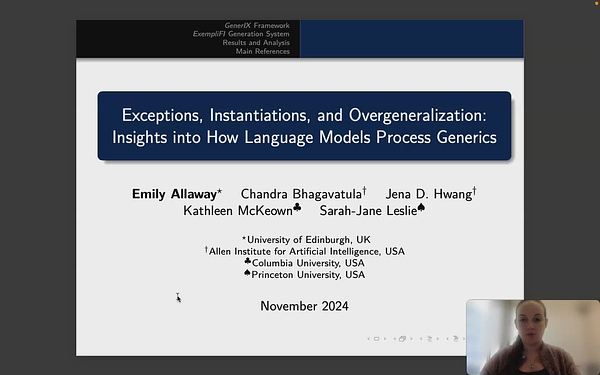
Task: Go back one slide with Beamer's left arrow
Action: tap(368, 339)
